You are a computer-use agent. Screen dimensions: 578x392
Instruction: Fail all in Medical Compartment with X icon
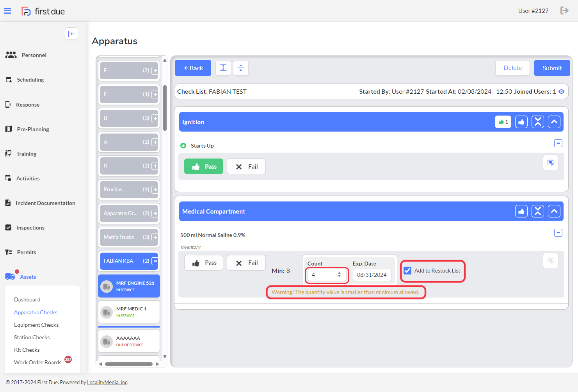pos(538,211)
